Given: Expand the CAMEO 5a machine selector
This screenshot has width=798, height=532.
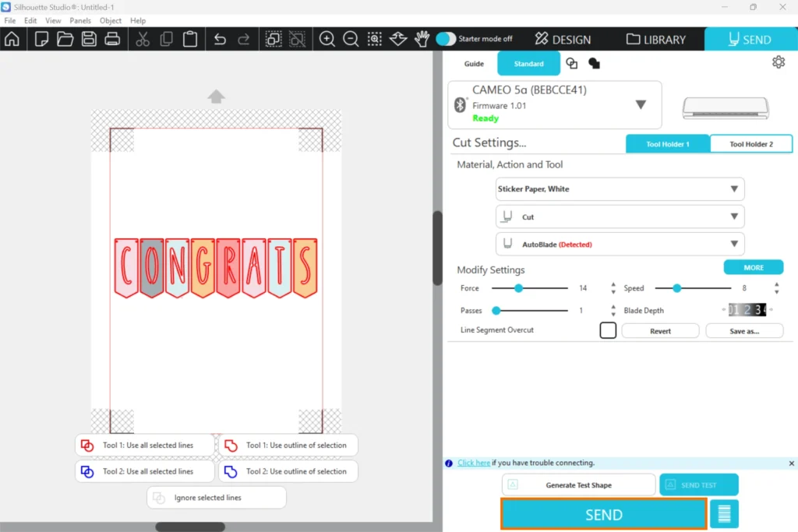Looking at the screenshot, I should coord(641,105).
